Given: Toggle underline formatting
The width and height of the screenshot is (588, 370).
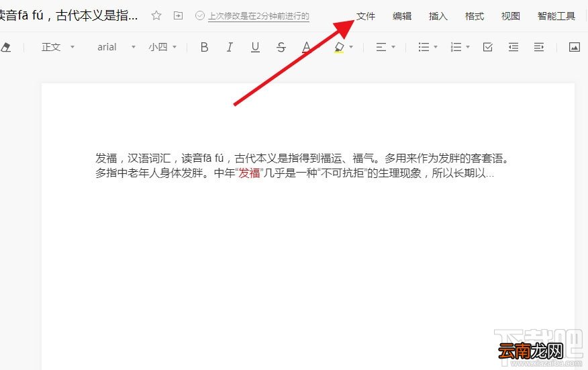Looking at the screenshot, I should pos(255,47).
